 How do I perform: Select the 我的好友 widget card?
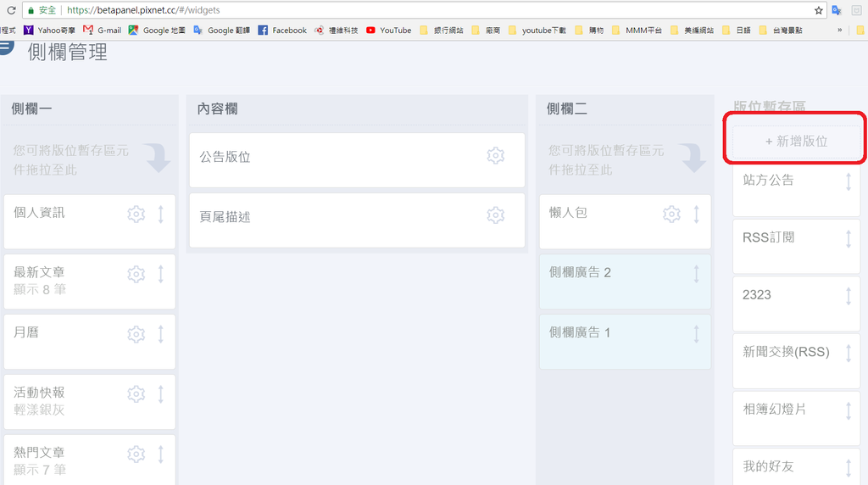(796, 466)
